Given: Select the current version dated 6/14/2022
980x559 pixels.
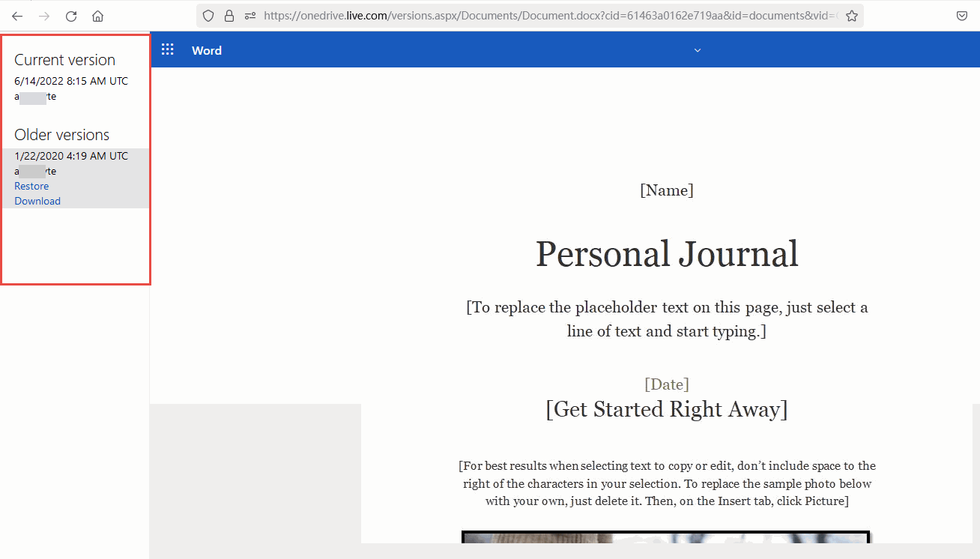Looking at the screenshot, I should tap(70, 81).
